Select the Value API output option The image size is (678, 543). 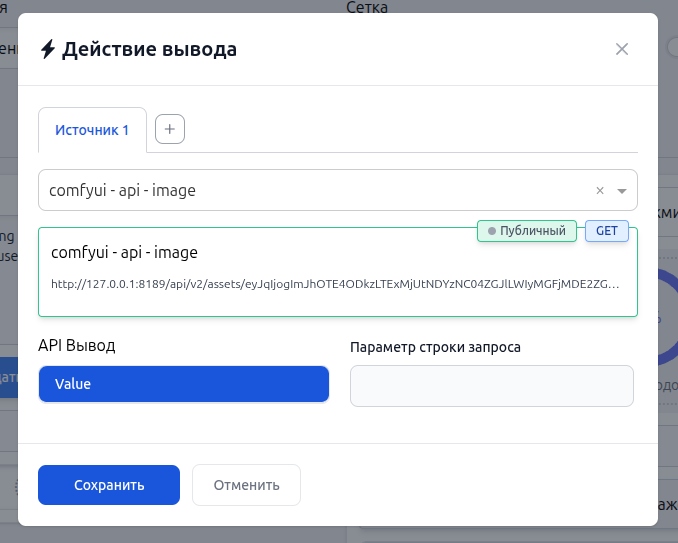[x=184, y=384]
